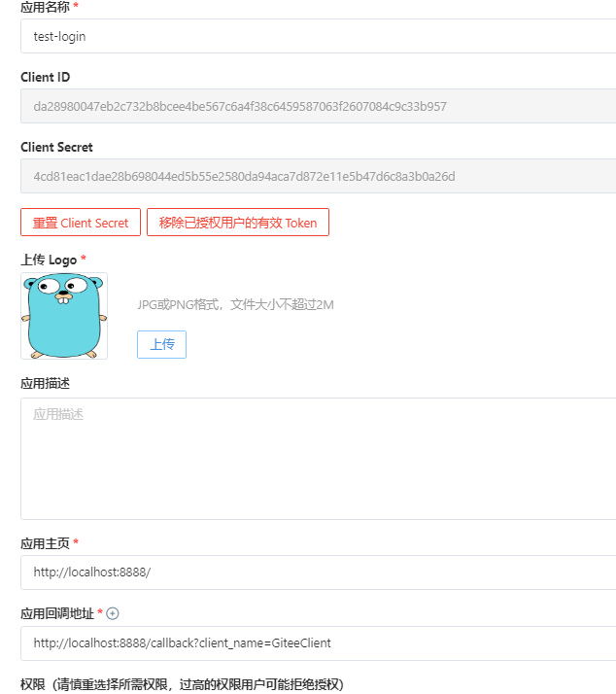Click the Client ID value field
This screenshot has width=616, height=694.
[x=318, y=106]
